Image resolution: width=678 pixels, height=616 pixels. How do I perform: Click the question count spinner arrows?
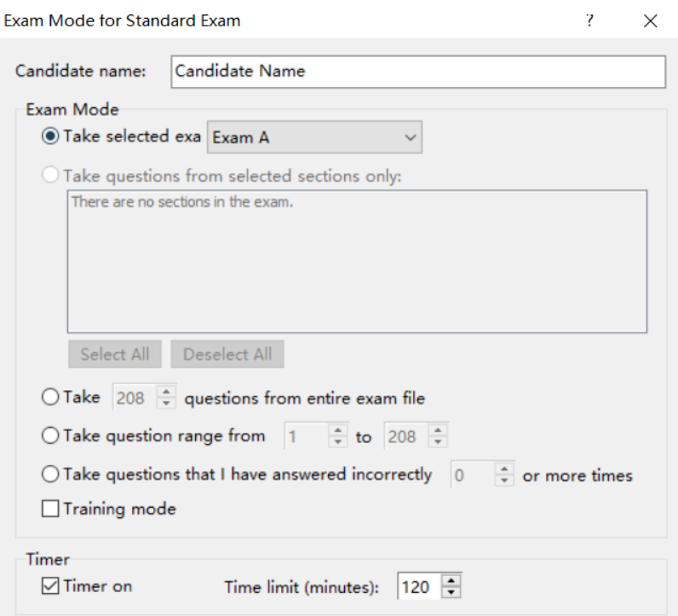pyautogui.click(x=168, y=397)
